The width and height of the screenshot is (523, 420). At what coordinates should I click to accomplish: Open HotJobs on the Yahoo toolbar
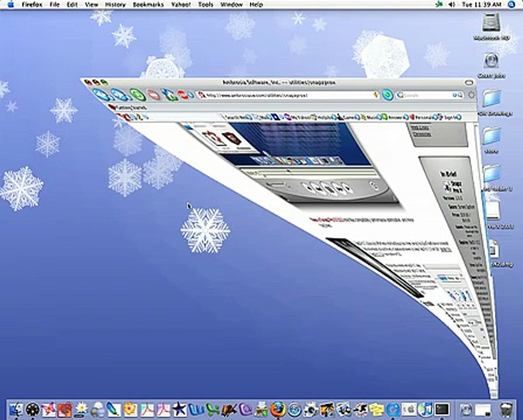(323, 117)
